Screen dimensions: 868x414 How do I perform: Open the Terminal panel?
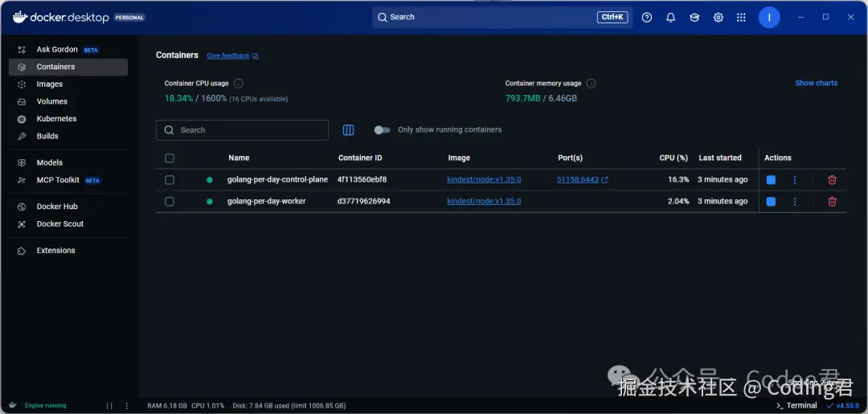(796, 406)
